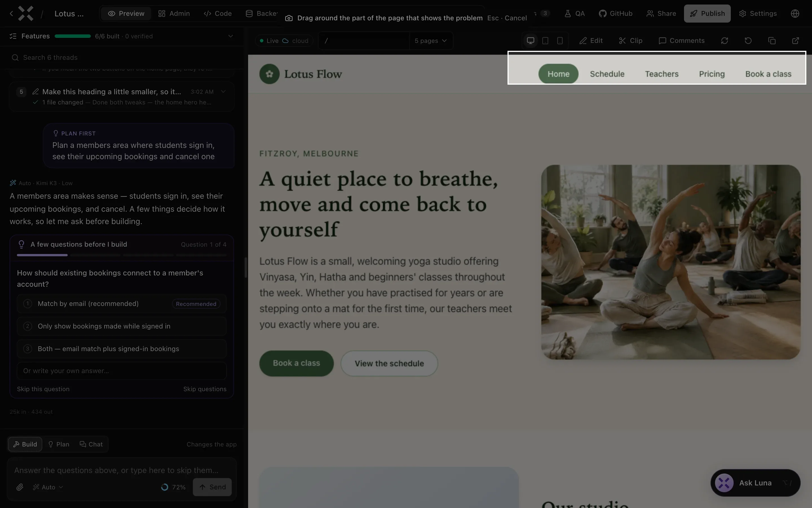The image size is (812, 508).
Task: Select Both email match plus signed-in bookings
Action: click(122, 349)
